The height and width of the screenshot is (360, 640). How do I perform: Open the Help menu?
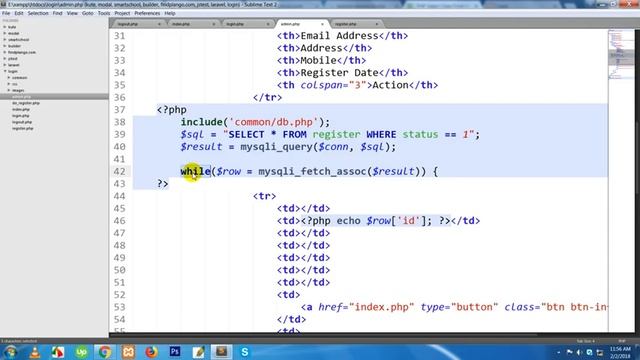tap(170, 13)
